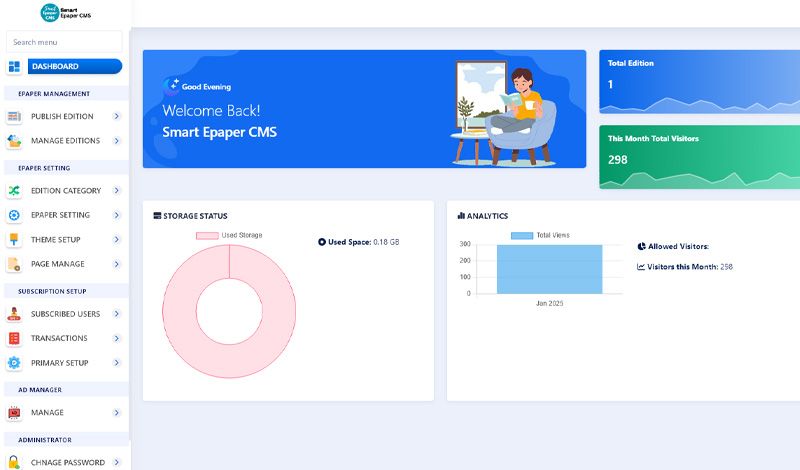The image size is (800, 470).
Task: Click the Theme Setup paint icon
Action: (x=14, y=240)
